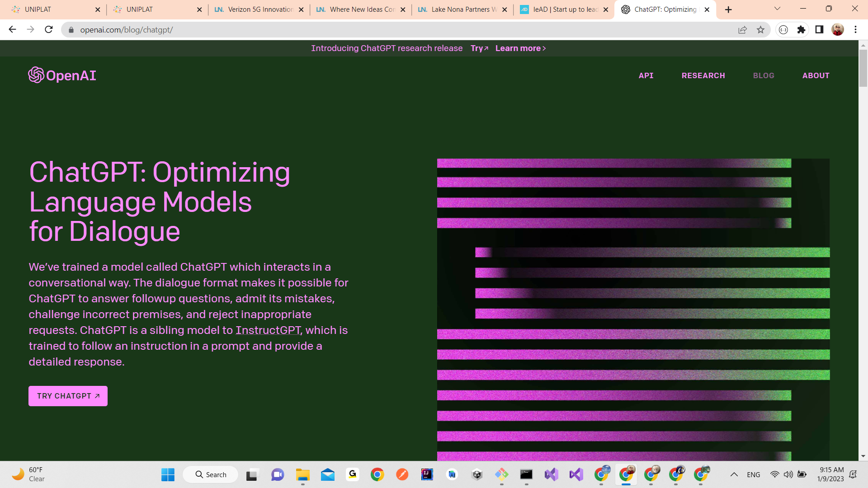Click the share page icon in address bar
The height and width of the screenshot is (488, 868).
coord(742,30)
